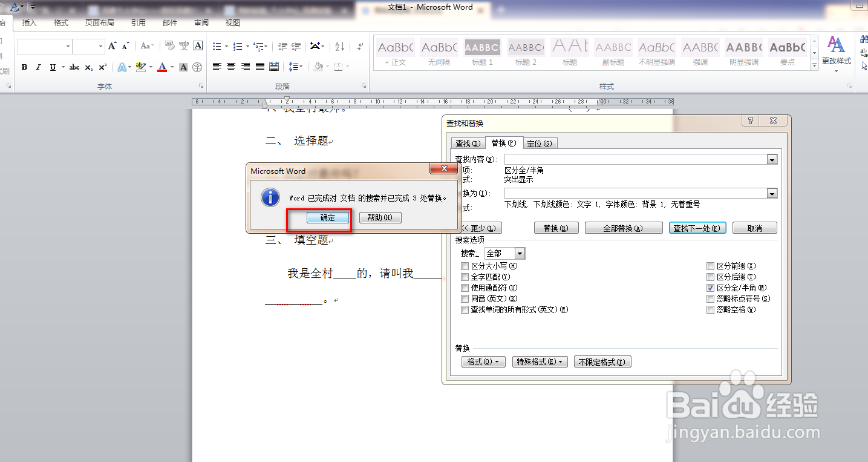Open line spacing options

(295, 67)
